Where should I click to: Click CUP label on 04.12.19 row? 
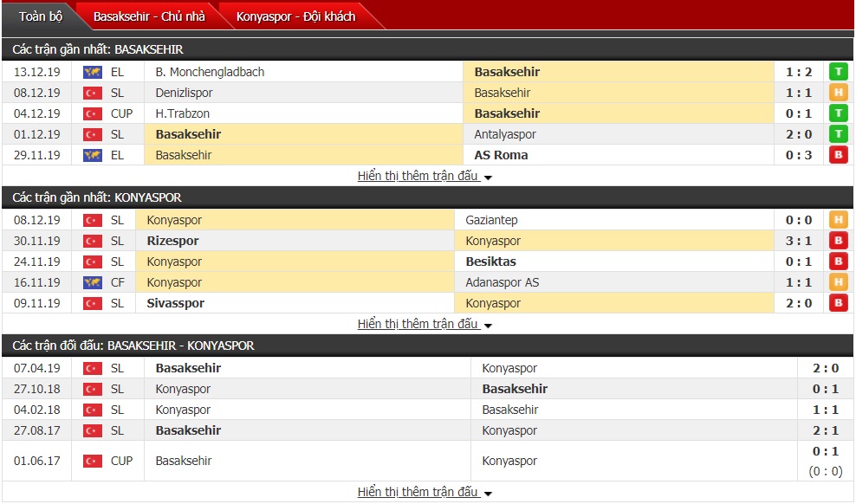122,113
